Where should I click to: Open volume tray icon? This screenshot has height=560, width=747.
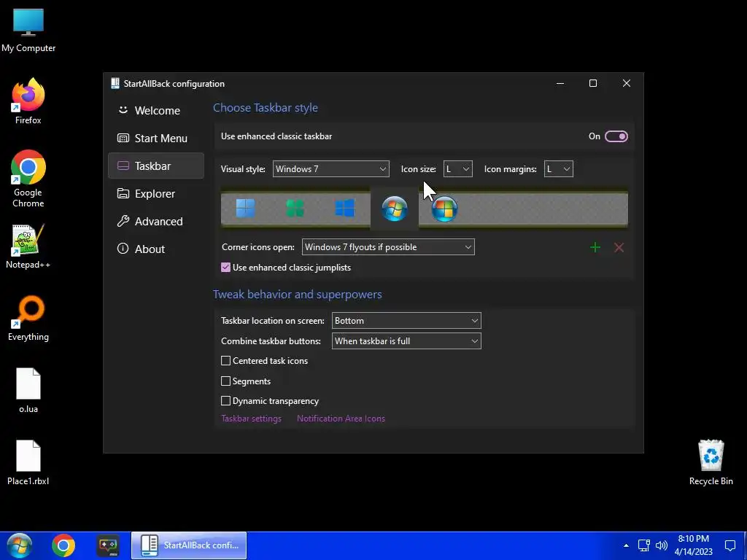661,545
